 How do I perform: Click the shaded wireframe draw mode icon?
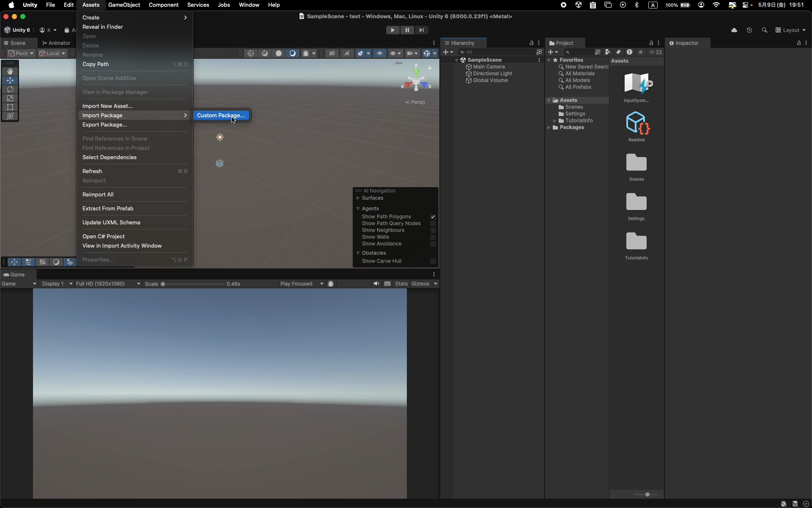pyautogui.click(x=265, y=53)
